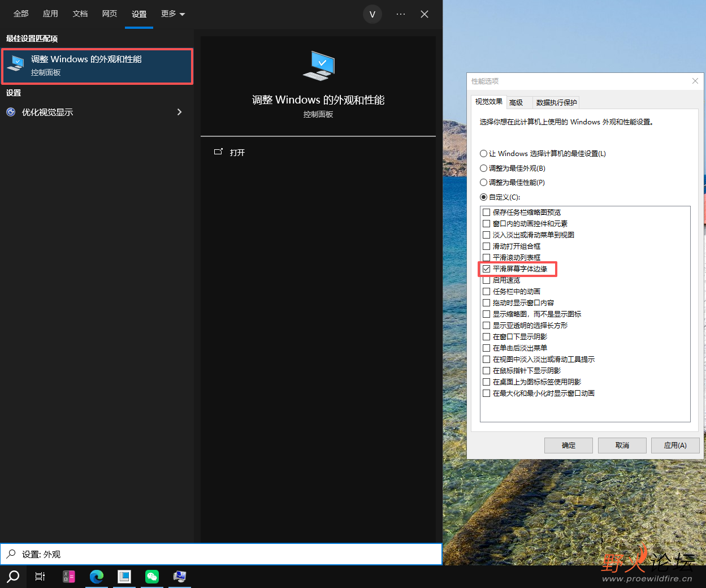Select the 调整 Windows 的外观和性能 result
Viewport: 706px width, 588px height.
point(97,66)
